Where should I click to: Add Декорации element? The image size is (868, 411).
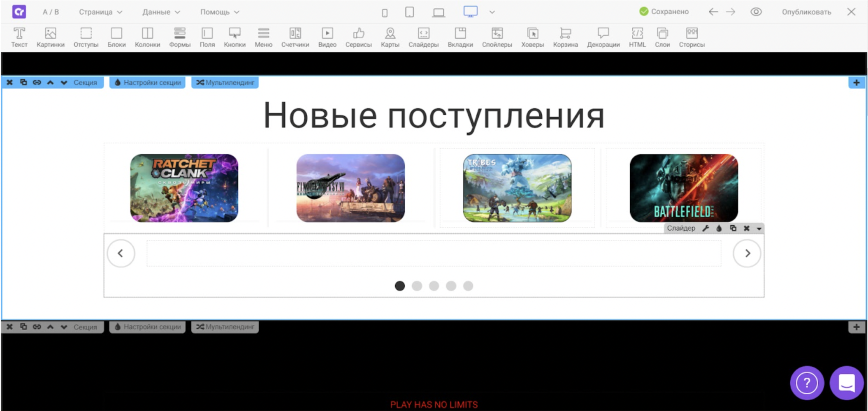(x=603, y=37)
